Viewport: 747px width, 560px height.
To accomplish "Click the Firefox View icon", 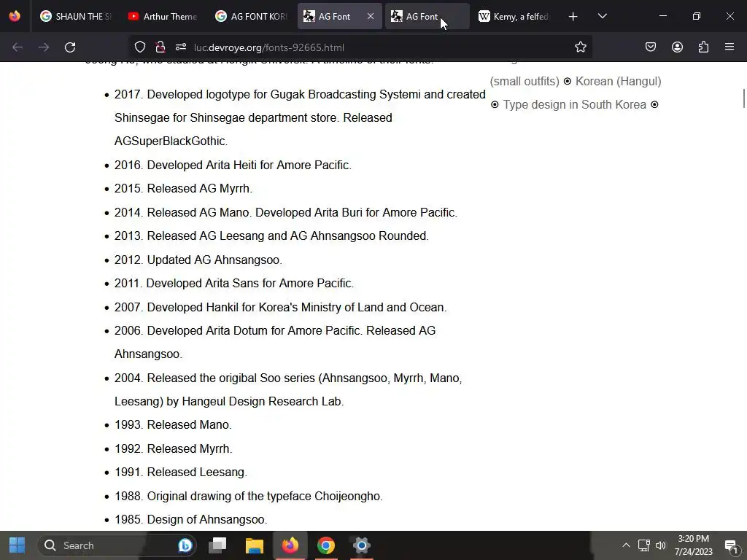I will [15, 16].
